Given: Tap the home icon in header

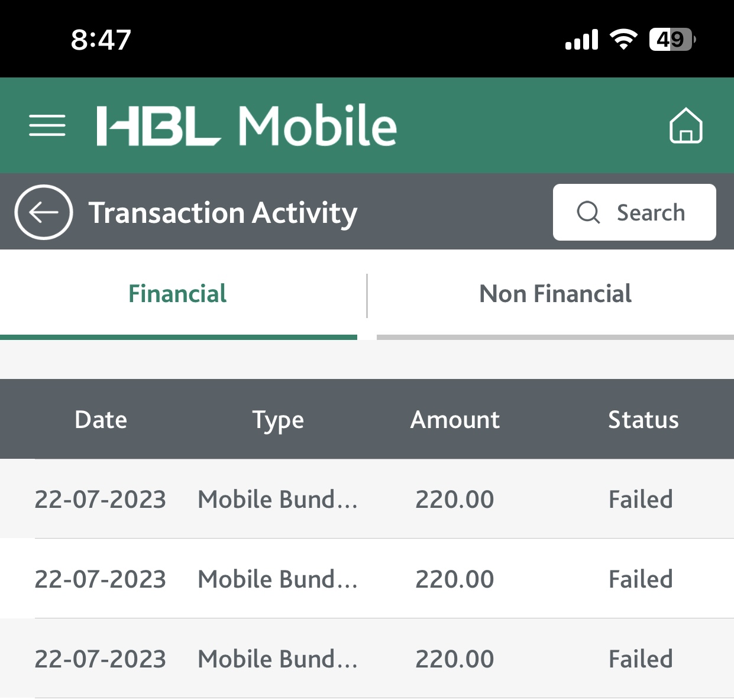Looking at the screenshot, I should (686, 125).
